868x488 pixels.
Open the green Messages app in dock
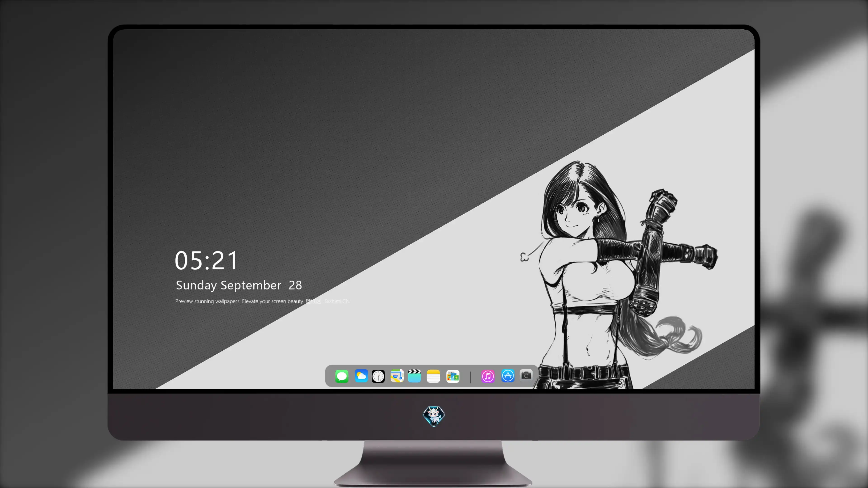tap(342, 376)
